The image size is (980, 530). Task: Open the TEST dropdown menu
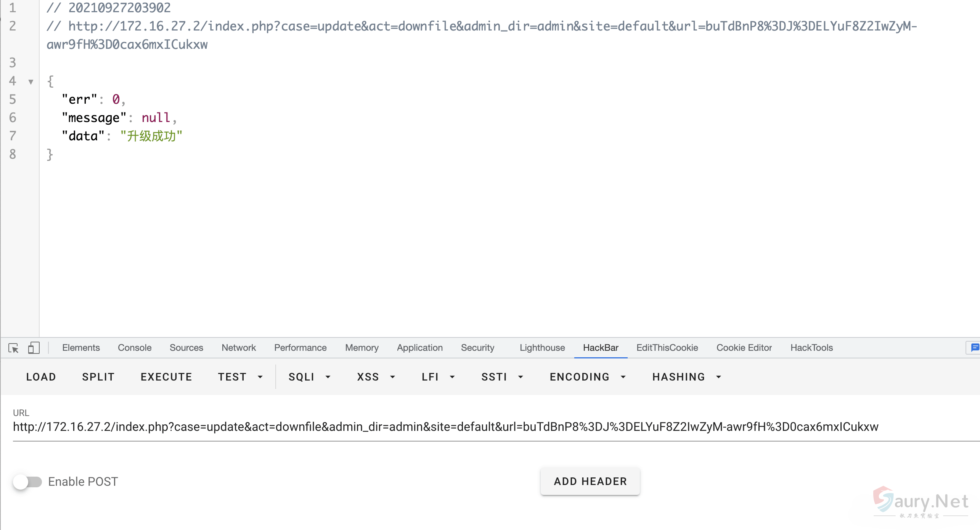[240, 377]
